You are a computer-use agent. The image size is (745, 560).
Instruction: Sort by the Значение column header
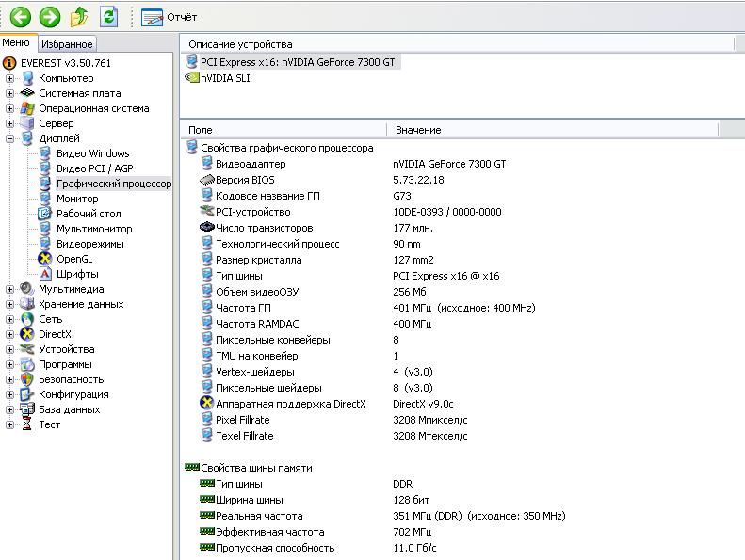pos(552,130)
